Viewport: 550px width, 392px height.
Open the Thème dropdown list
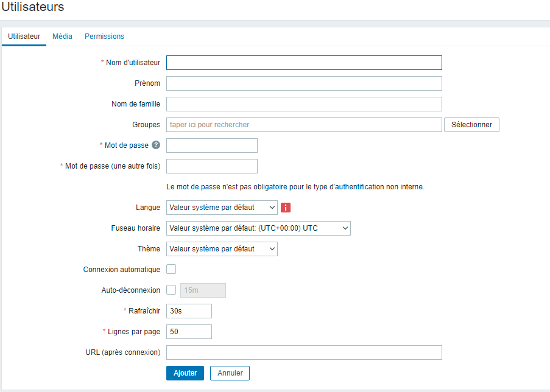(x=222, y=249)
